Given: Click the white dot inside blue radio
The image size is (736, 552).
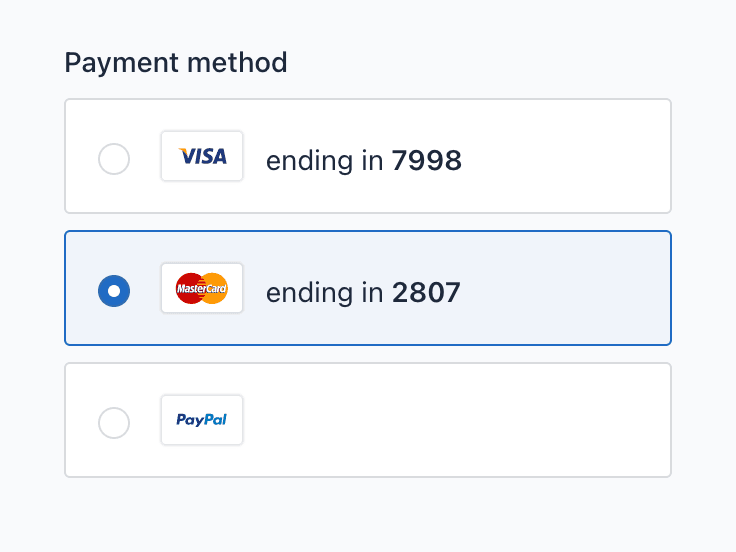Looking at the screenshot, I should (114, 291).
